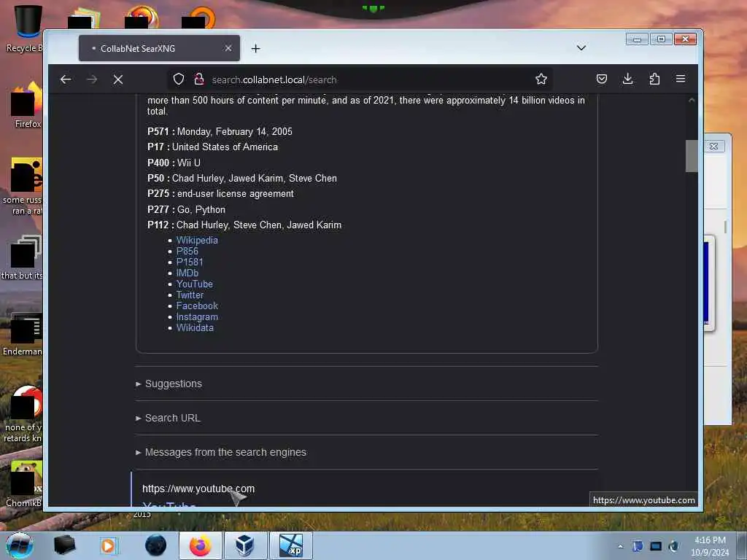Open the XP virtual machine taskbar button
This screenshot has width=747, height=560.
(290, 545)
